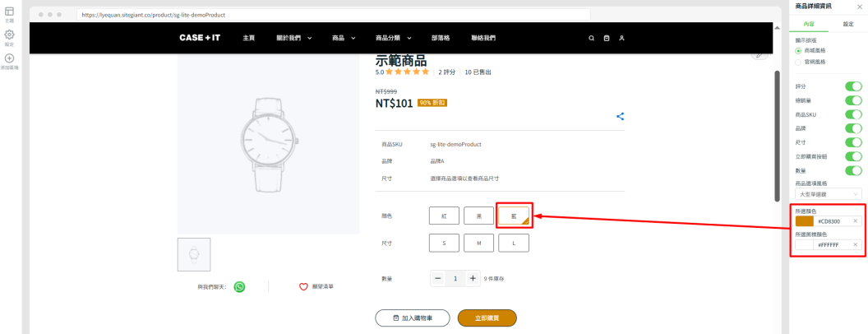Select the watch thumbnail below main image

(x=194, y=254)
